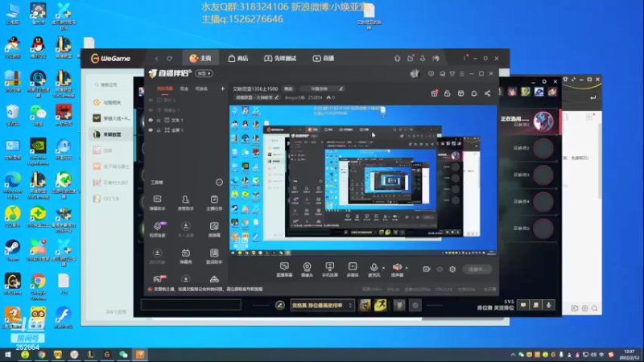Open the 房管助手 tool
Image resolution: width=644 pixels, height=362 pixels.
coord(186,203)
